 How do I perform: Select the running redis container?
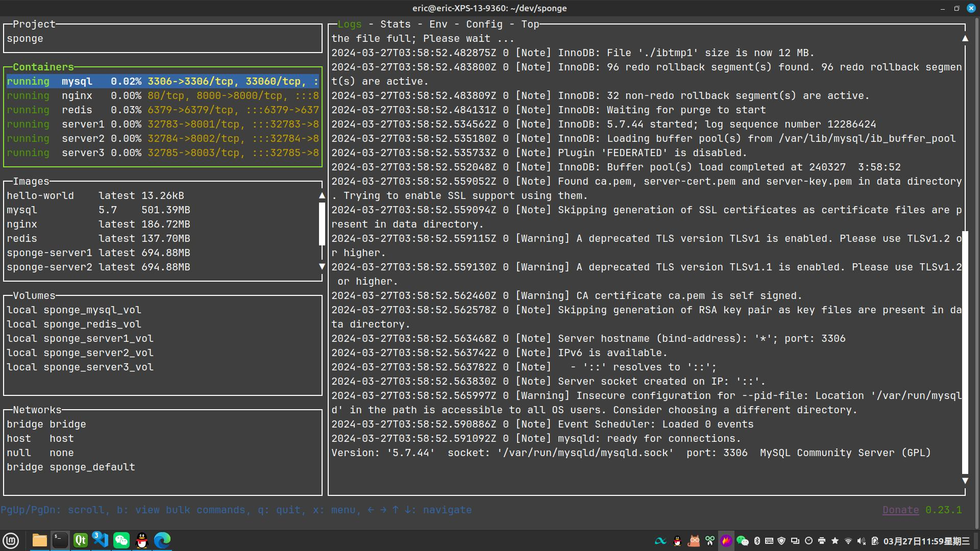(162, 110)
